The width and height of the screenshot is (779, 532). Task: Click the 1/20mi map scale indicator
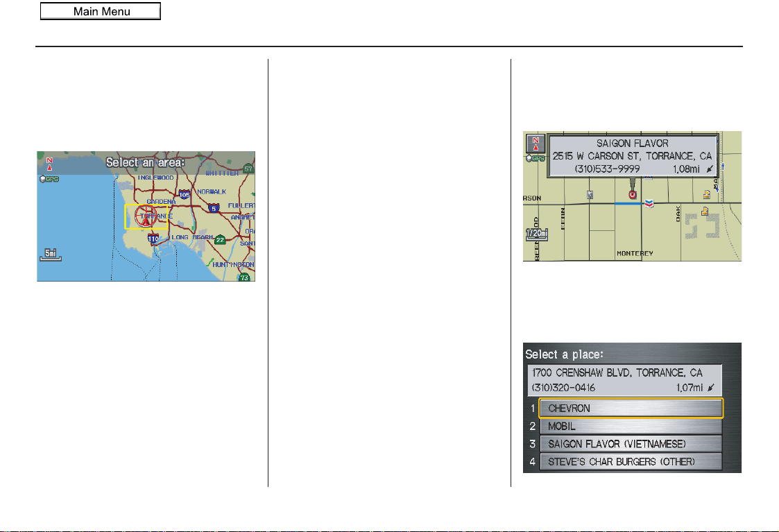(536, 234)
